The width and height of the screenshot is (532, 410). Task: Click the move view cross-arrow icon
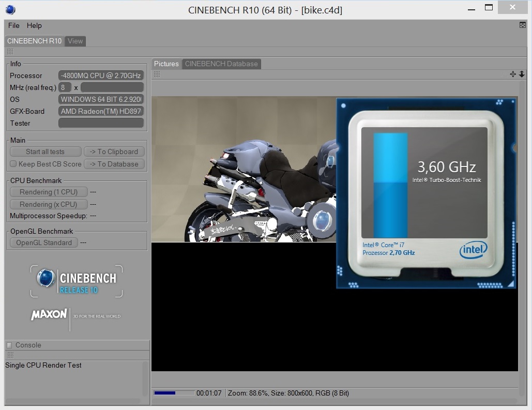pos(513,74)
